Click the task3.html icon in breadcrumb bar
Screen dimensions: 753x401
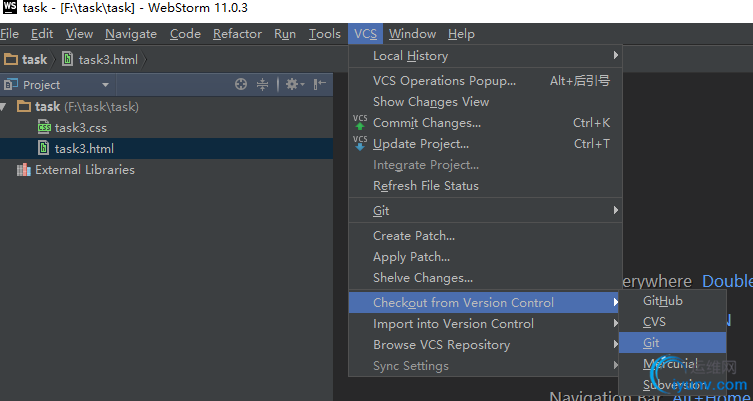[71, 60]
